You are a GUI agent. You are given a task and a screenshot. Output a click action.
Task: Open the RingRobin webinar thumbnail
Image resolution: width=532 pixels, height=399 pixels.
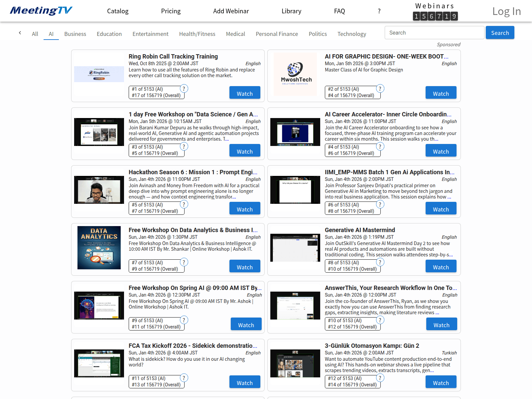point(99,74)
